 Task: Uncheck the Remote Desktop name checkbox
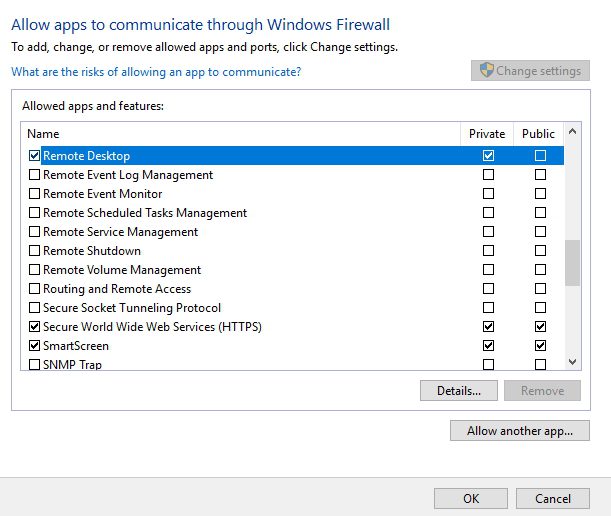(x=35, y=156)
